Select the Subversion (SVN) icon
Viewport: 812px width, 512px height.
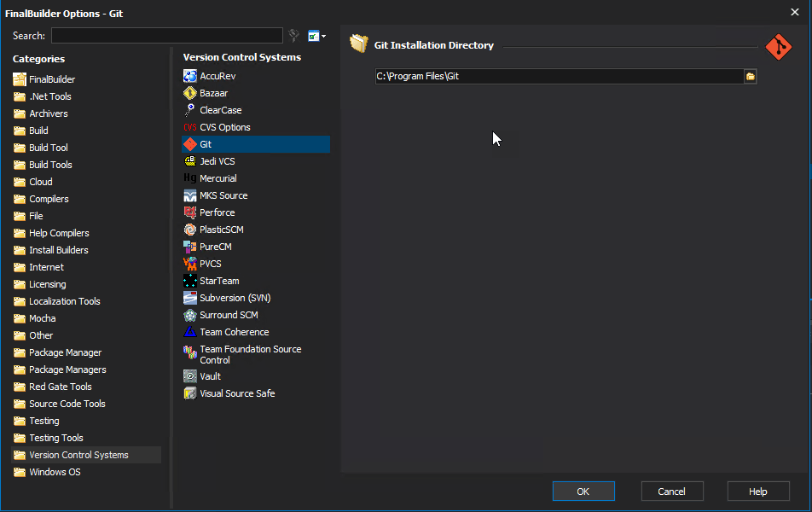189,298
